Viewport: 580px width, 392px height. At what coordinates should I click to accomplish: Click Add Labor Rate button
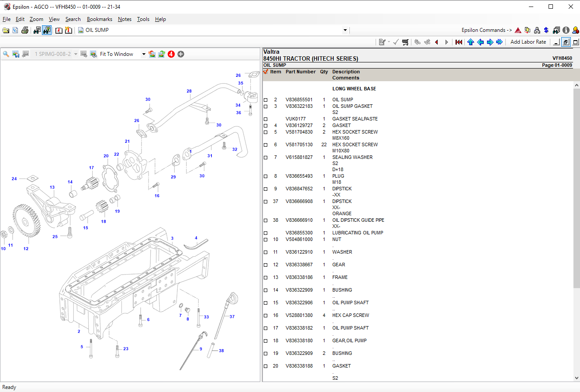[x=528, y=42]
